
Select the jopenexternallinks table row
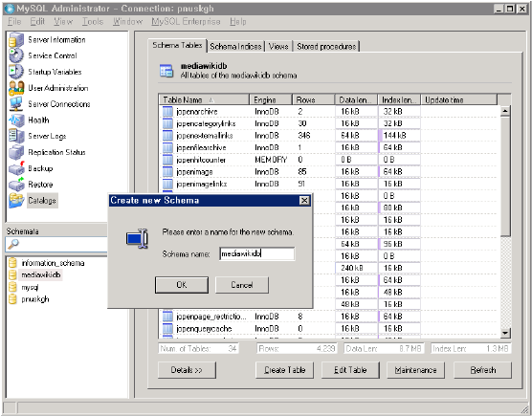click(x=329, y=136)
